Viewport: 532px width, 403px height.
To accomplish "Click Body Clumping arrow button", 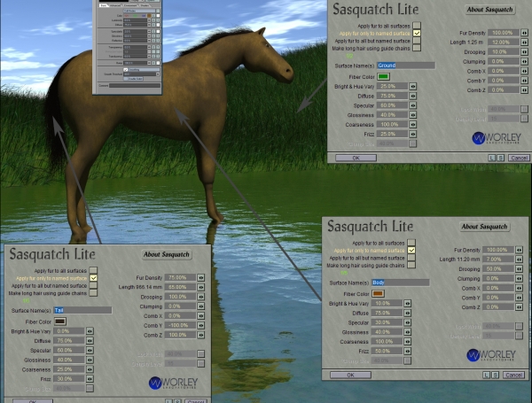I will [519, 278].
